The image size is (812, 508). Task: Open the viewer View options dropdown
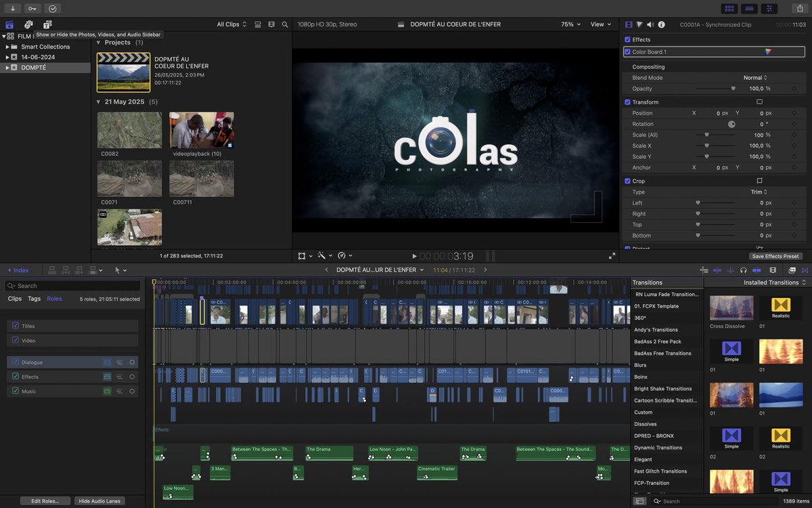600,24
